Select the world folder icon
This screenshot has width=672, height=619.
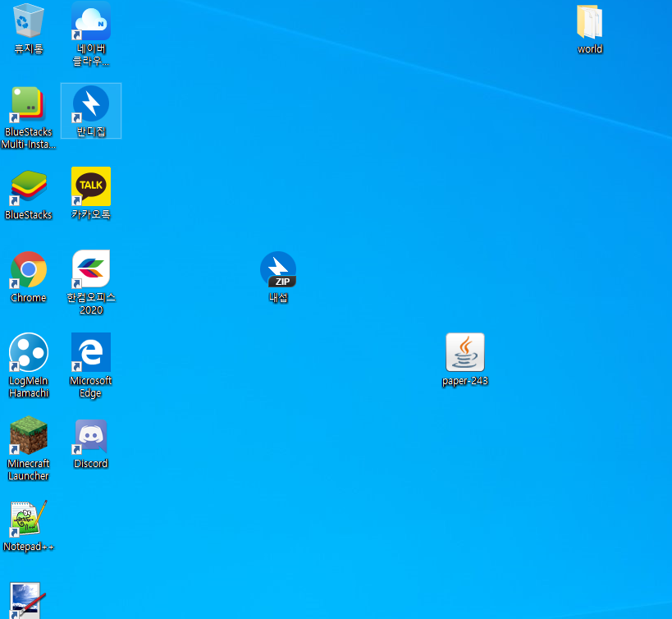(590, 21)
